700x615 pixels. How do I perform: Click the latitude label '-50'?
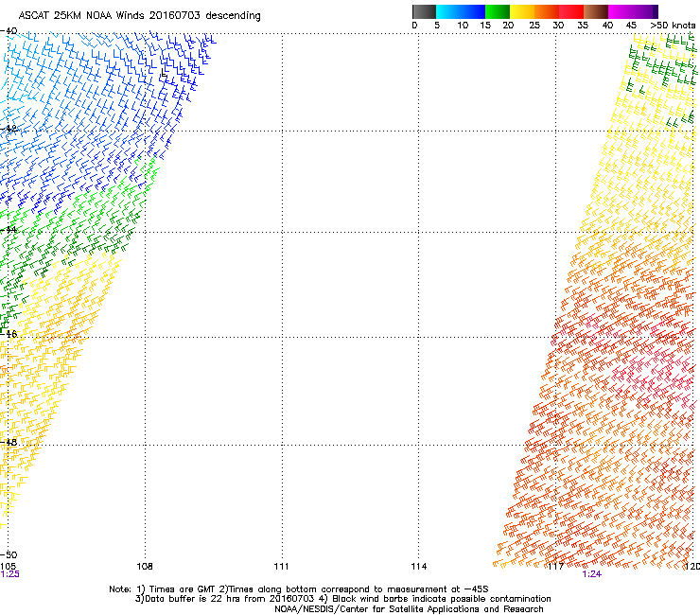point(9,555)
